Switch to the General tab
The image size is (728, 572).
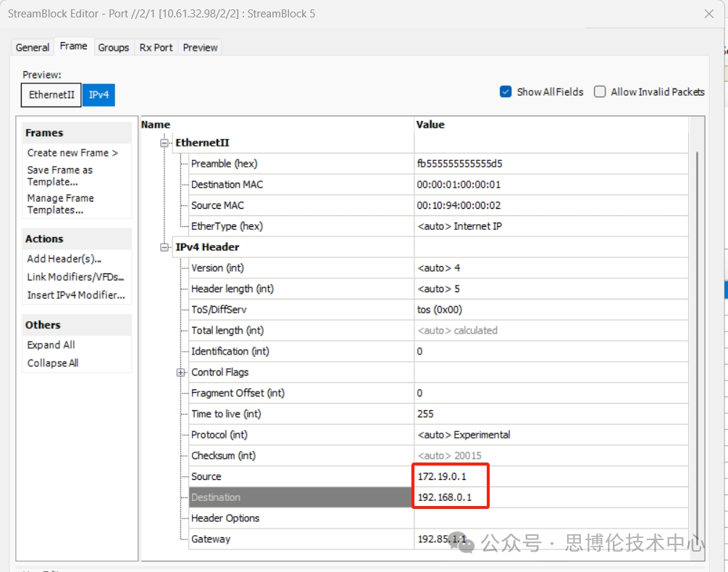(x=33, y=47)
